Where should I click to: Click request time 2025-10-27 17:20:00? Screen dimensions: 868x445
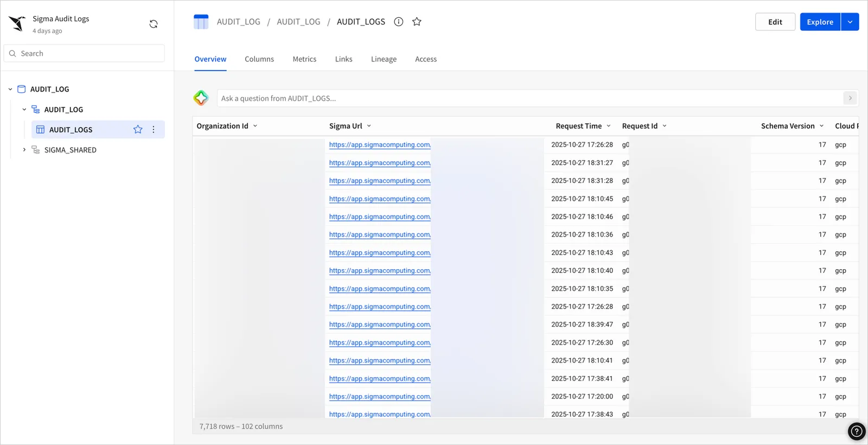[x=582, y=397]
